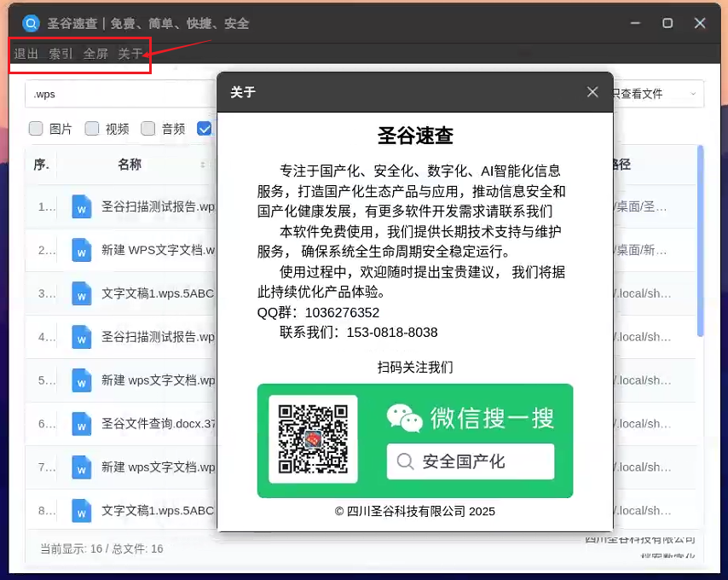Click the sort arrows on 名称 column

click(x=203, y=165)
